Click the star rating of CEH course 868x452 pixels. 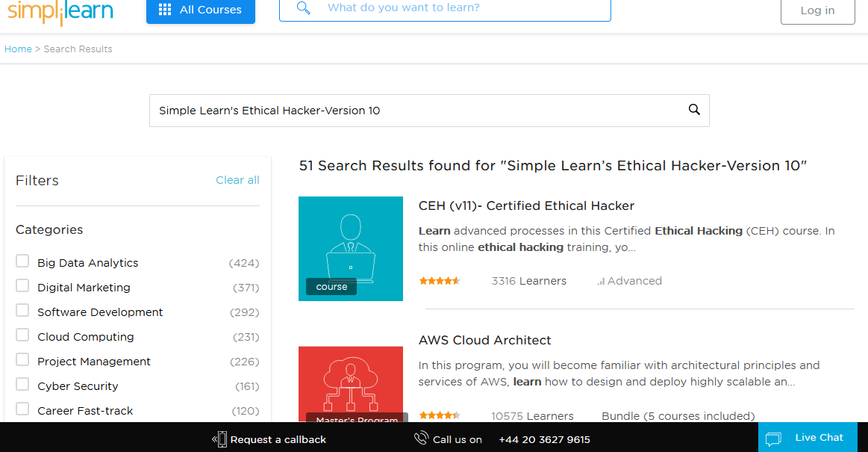(x=440, y=281)
